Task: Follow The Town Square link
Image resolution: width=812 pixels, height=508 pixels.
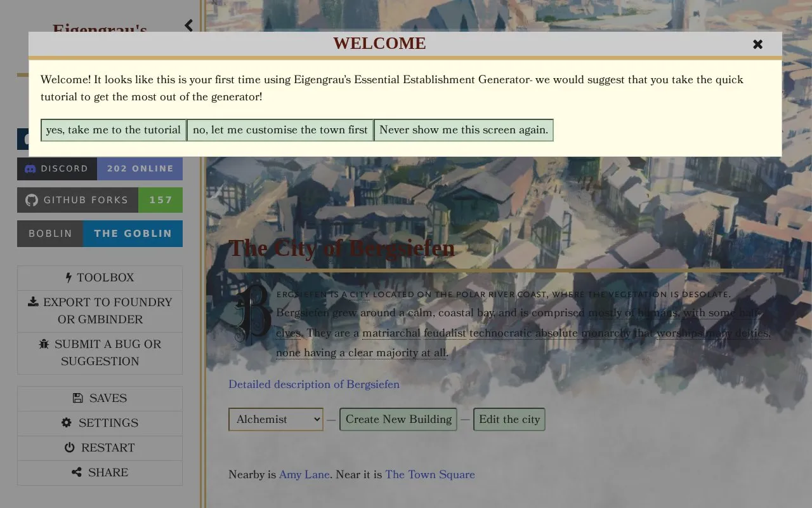Action: 430,474
